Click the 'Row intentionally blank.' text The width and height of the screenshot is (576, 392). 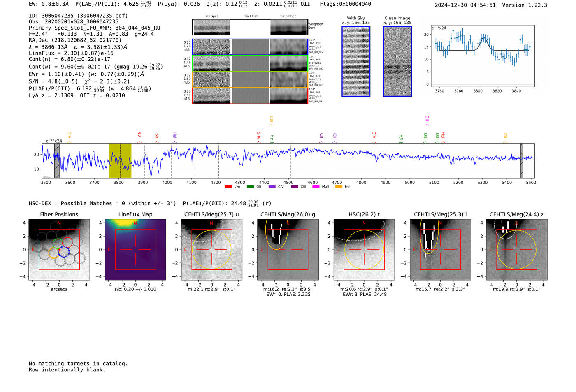tap(67, 370)
